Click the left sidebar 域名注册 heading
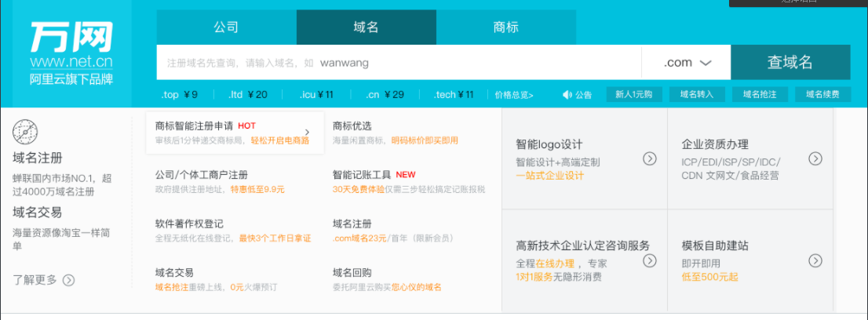This screenshot has height=320, width=868. coord(37,158)
